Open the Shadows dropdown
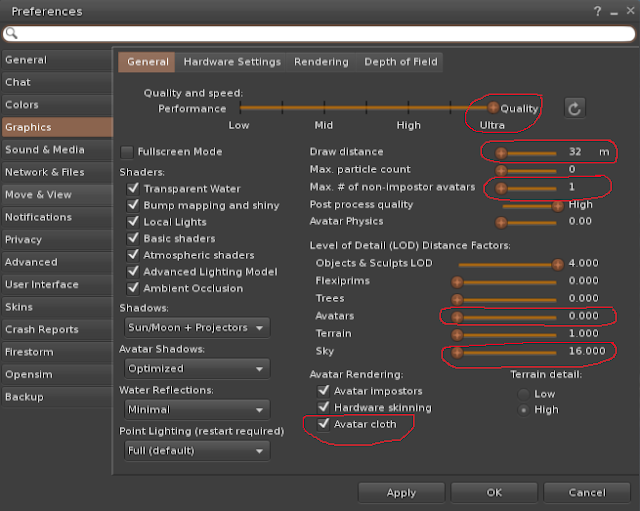Image resolution: width=640 pixels, height=511 pixels. coord(197,328)
